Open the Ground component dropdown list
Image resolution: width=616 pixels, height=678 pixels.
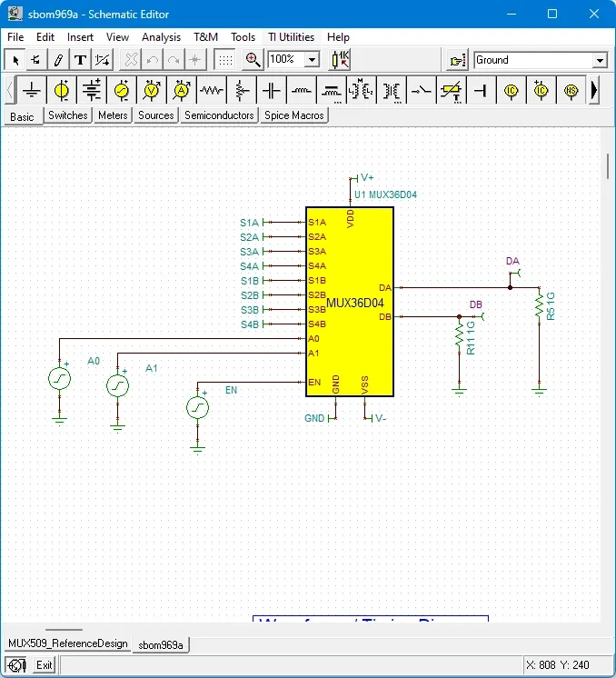click(x=600, y=60)
